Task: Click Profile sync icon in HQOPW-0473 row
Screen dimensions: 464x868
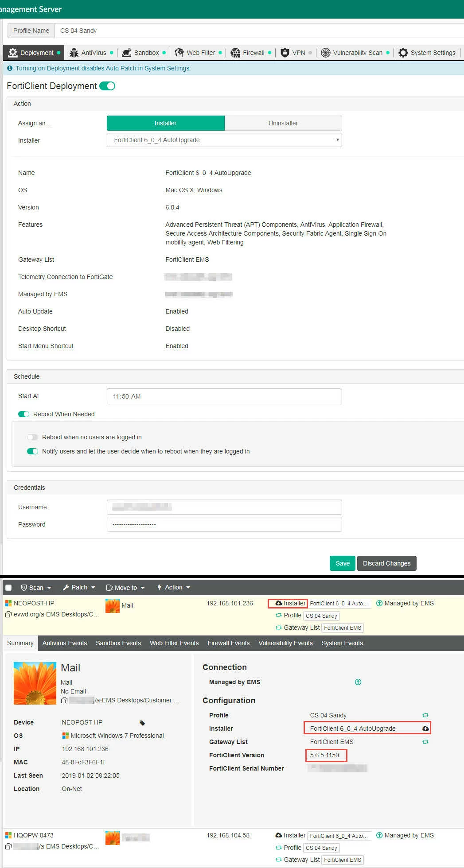Action: click(279, 848)
